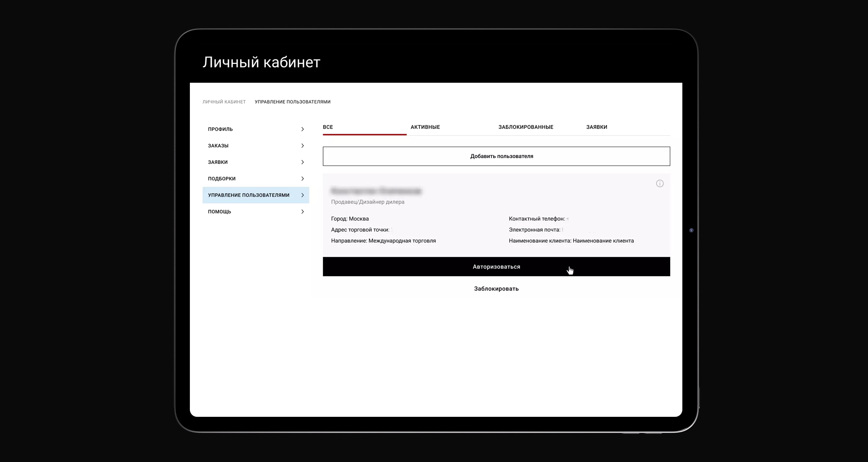
Task: Click the info icon on user card
Action: tap(659, 183)
